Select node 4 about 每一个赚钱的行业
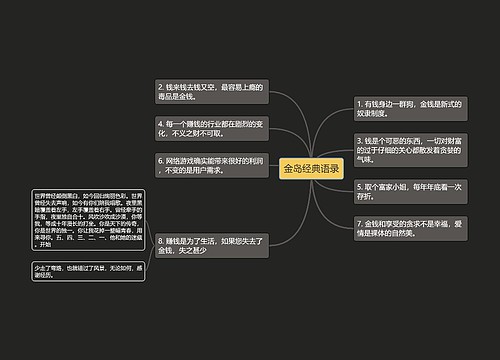The image size is (500, 360). pyautogui.click(x=212, y=129)
